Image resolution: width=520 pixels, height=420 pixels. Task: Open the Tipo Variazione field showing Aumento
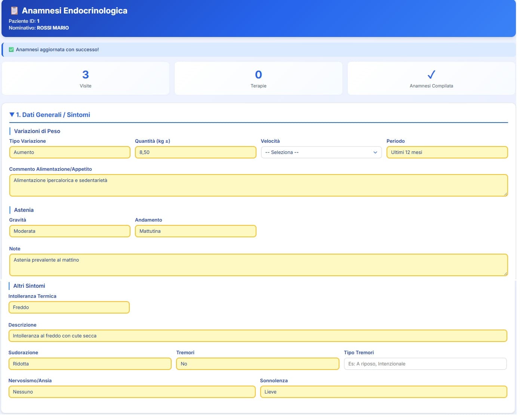(x=70, y=152)
